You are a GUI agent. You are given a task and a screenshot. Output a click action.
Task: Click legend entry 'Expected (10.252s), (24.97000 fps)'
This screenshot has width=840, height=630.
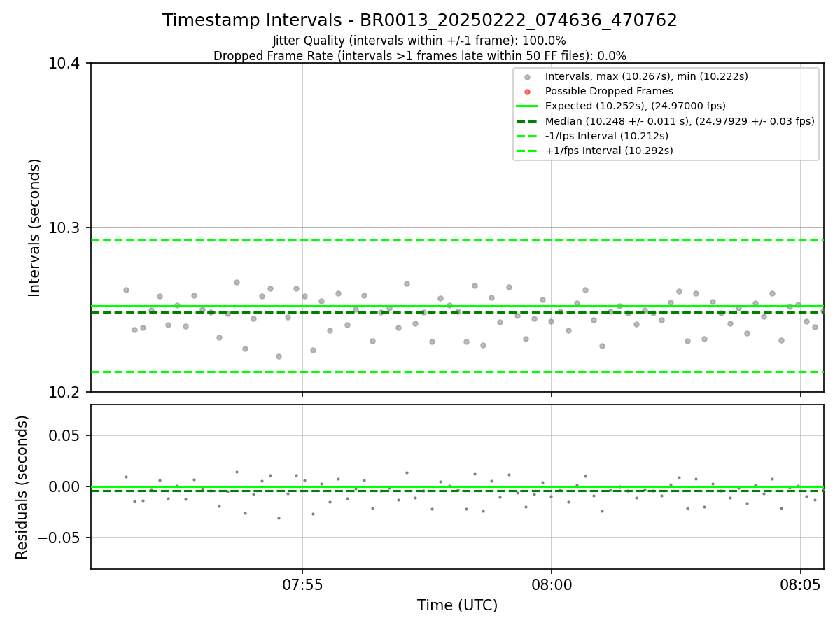(636, 106)
